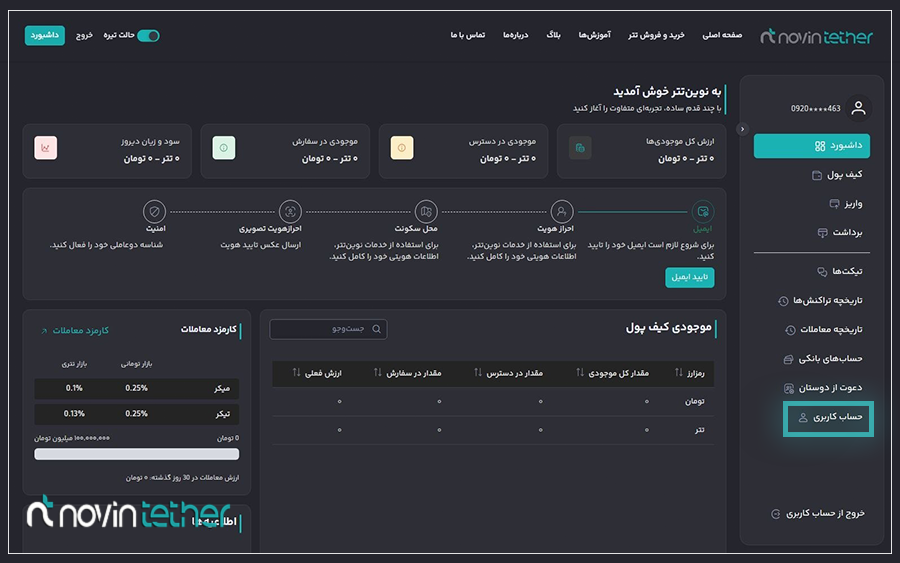The height and width of the screenshot is (563, 900).
Task: Click خروج in the top header
Action: [x=84, y=36]
